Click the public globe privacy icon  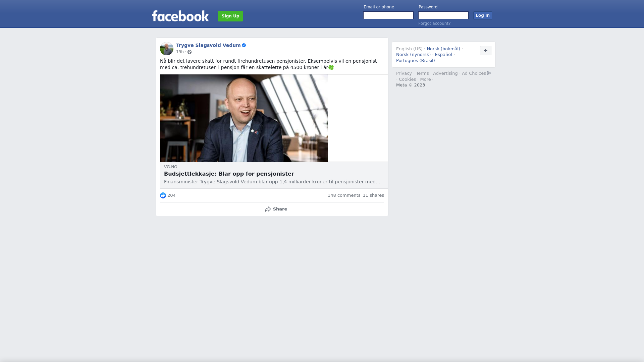(x=190, y=52)
